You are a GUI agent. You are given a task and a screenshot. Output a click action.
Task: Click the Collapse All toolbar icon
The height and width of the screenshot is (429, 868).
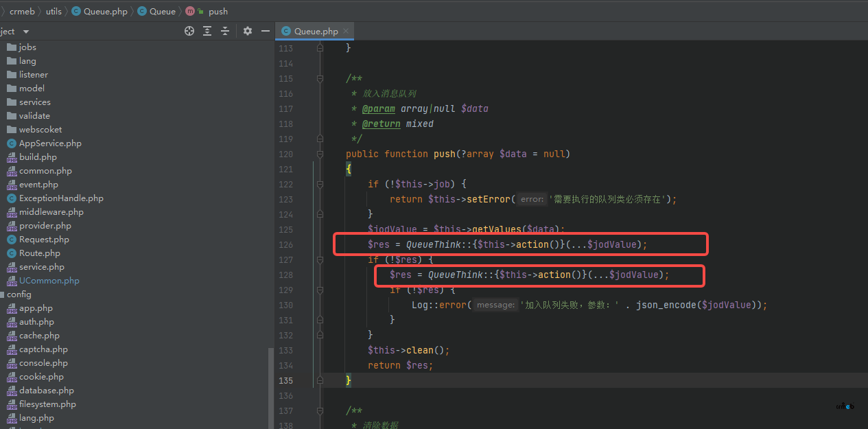pyautogui.click(x=224, y=31)
